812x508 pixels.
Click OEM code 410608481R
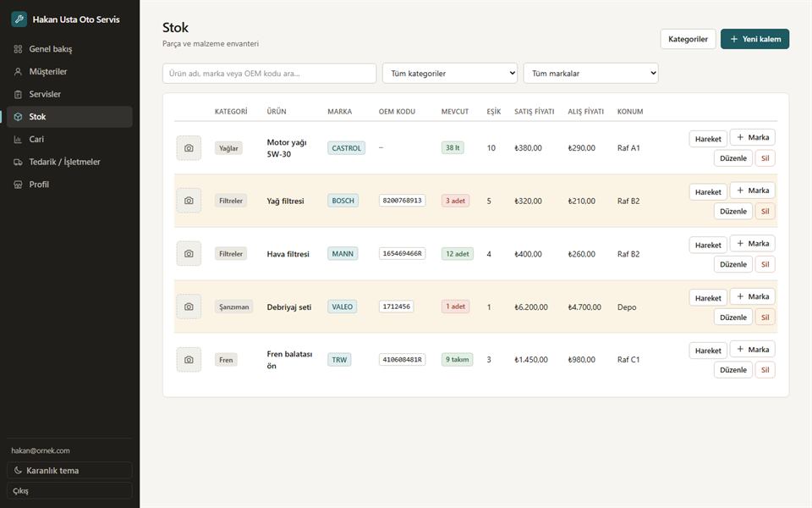[402, 359]
